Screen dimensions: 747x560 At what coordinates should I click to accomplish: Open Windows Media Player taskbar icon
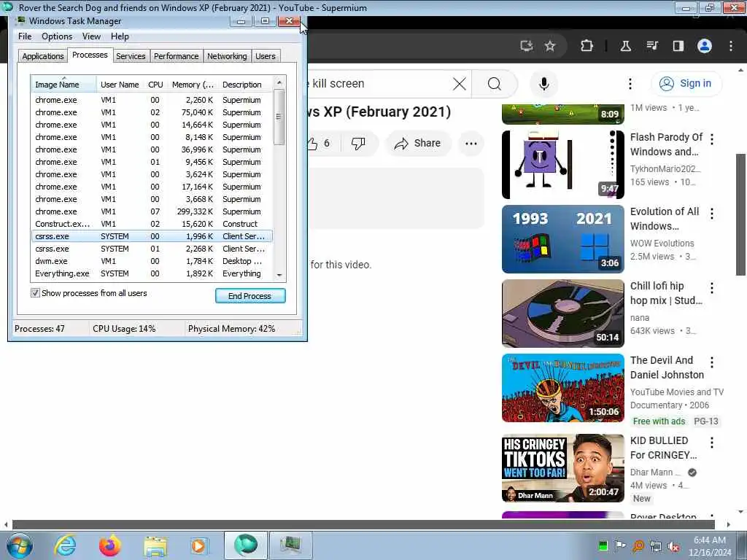[198, 545]
